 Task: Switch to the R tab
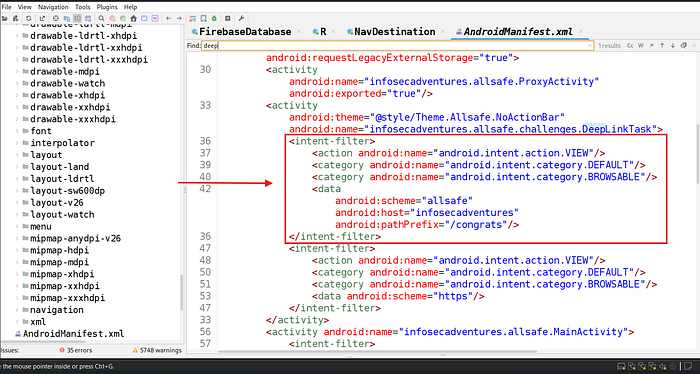(320, 32)
